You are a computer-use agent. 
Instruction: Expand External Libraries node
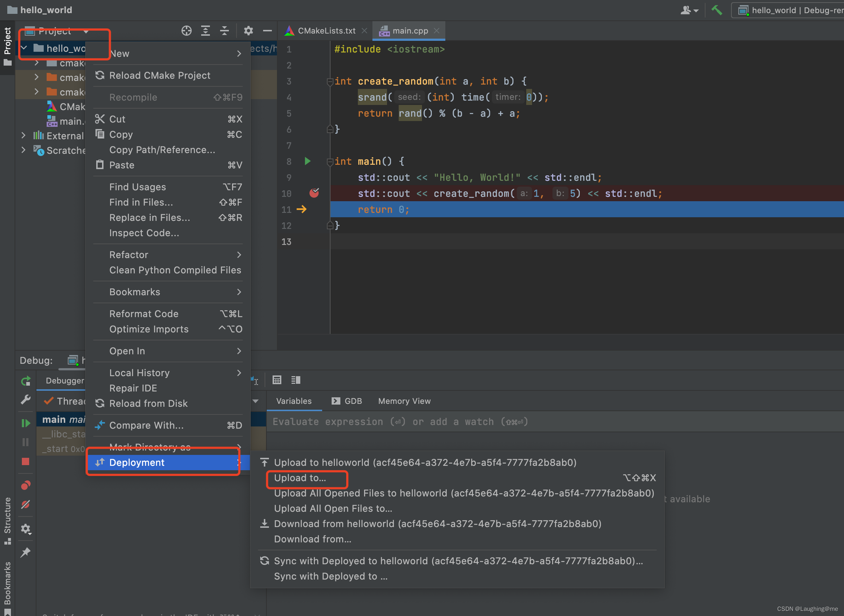(x=23, y=135)
